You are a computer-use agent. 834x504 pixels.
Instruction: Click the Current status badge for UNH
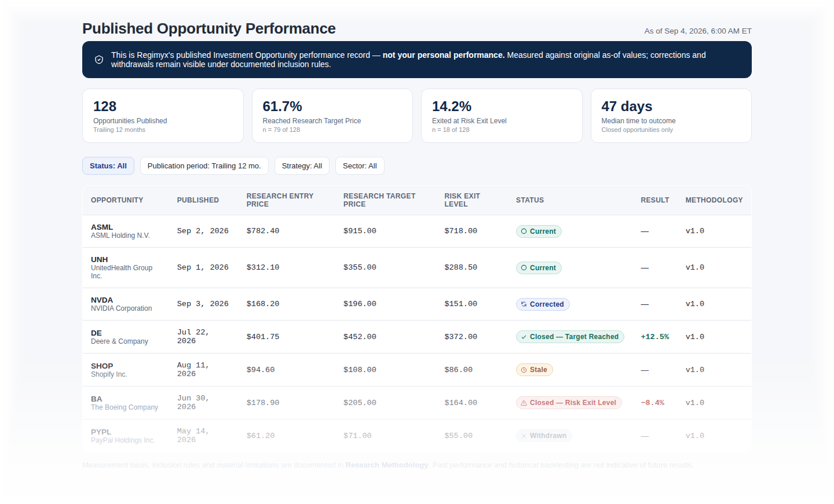[x=539, y=268]
